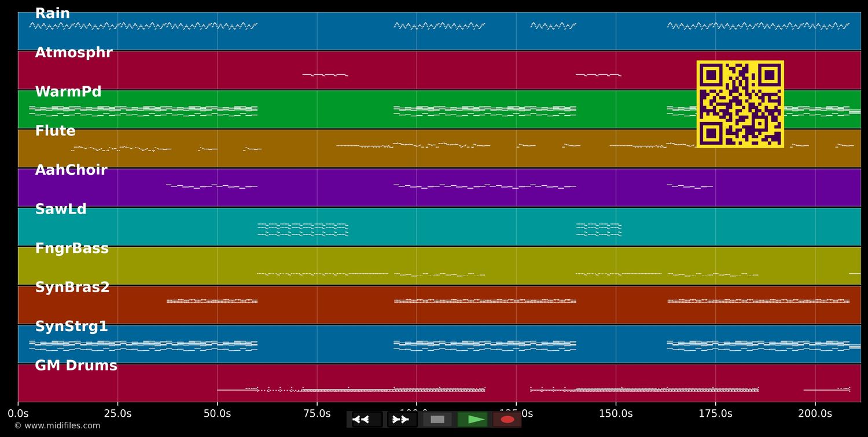Click the QR code overlay
868x437 pixels.
(740, 104)
